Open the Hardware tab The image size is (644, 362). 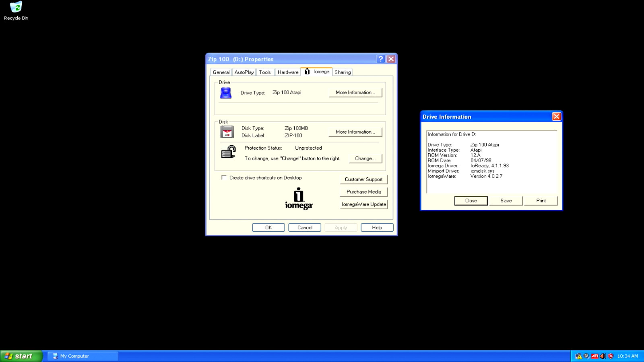pyautogui.click(x=288, y=72)
